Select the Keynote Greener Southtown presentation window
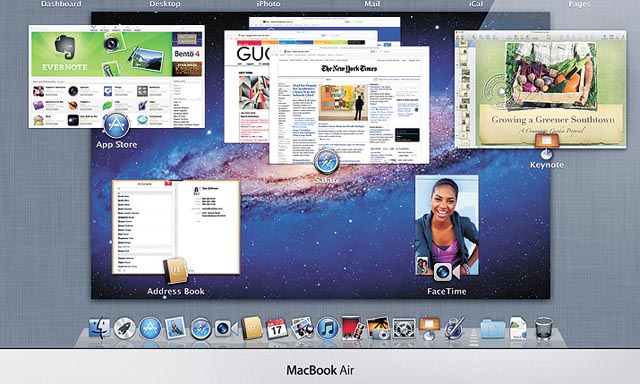Screen dimensions: 640x384 coord(540,89)
